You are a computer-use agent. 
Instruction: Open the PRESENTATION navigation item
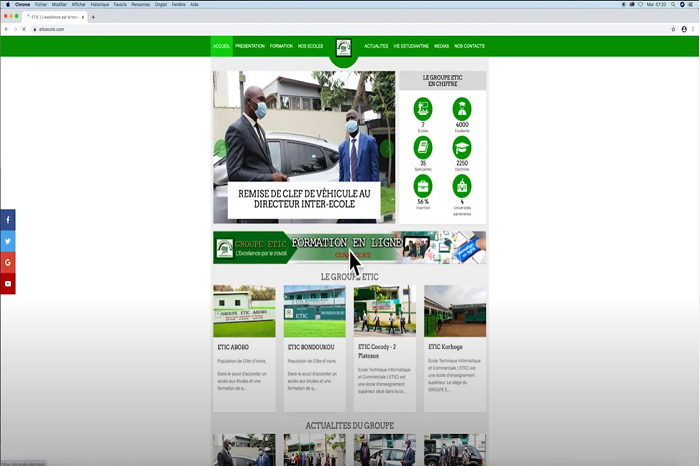250,46
